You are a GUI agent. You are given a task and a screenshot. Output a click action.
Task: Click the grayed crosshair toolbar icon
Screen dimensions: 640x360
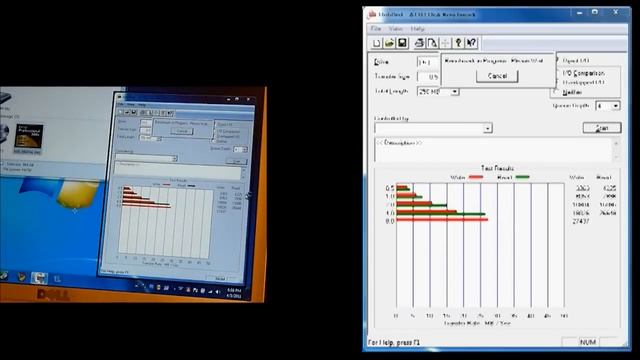click(x=445, y=43)
